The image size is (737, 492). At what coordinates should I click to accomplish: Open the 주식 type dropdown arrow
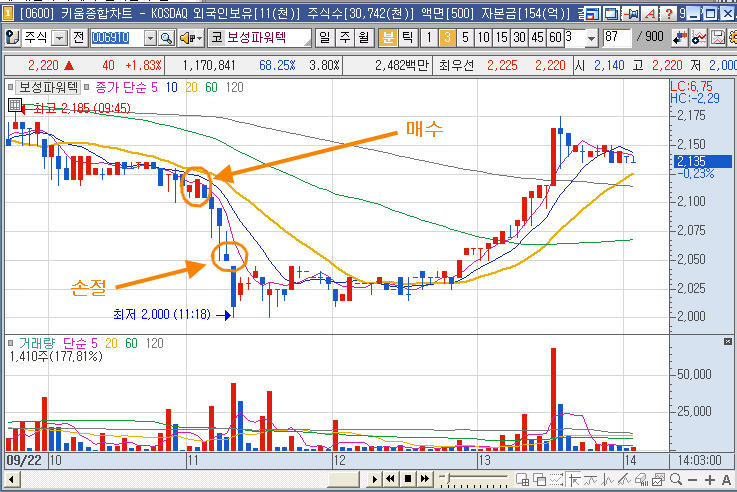click(59, 38)
